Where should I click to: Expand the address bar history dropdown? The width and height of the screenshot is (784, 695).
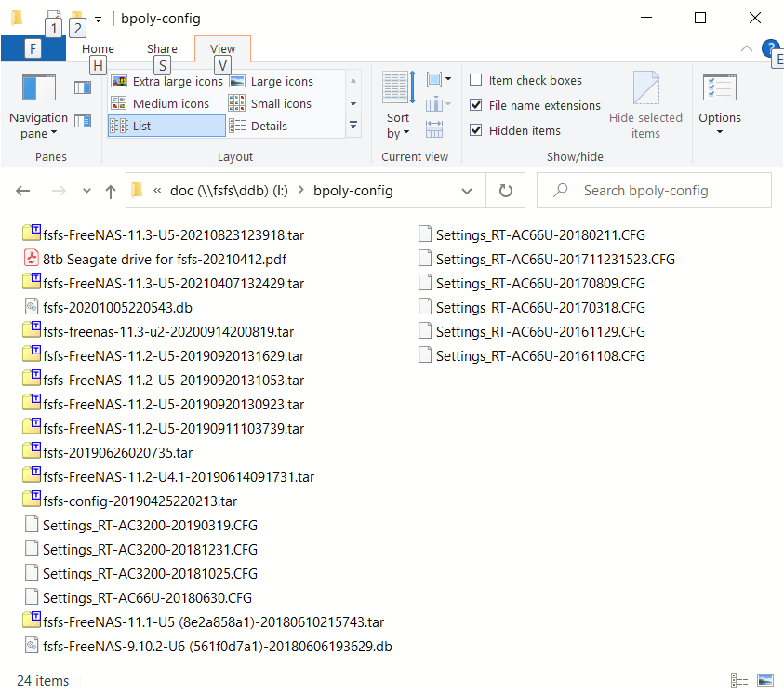[x=467, y=191]
